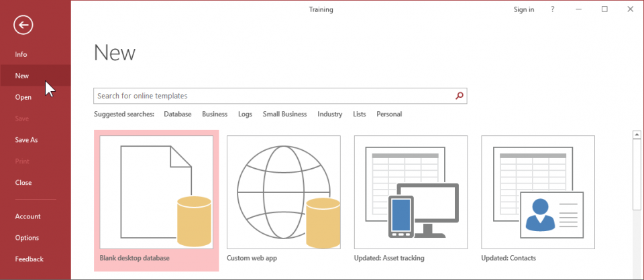This screenshot has height=280, width=644.
Task: Open the Info page in sidebar
Action: pyautogui.click(x=21, y=54)
